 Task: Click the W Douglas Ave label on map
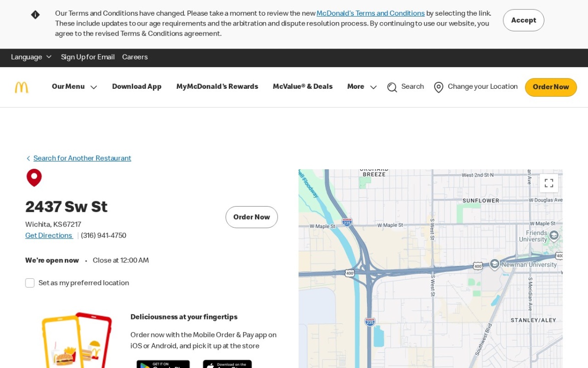click(545, 200)
